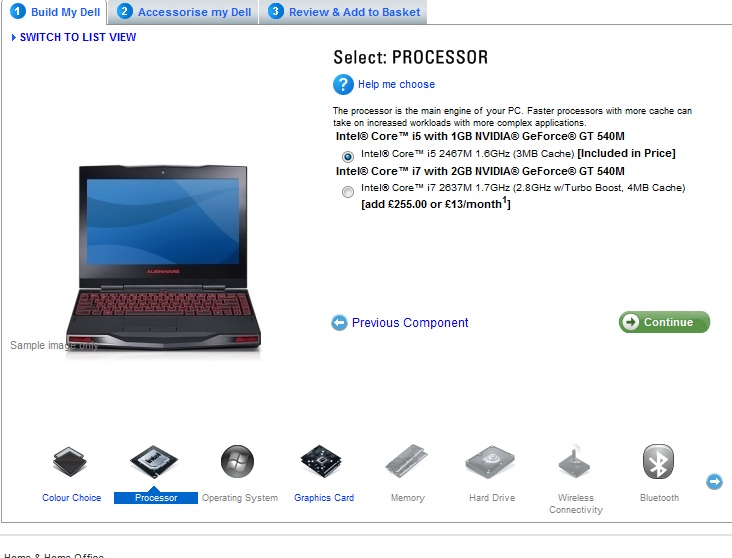
Task: Click the blue question mark help icon
Action: pos(343,85)
